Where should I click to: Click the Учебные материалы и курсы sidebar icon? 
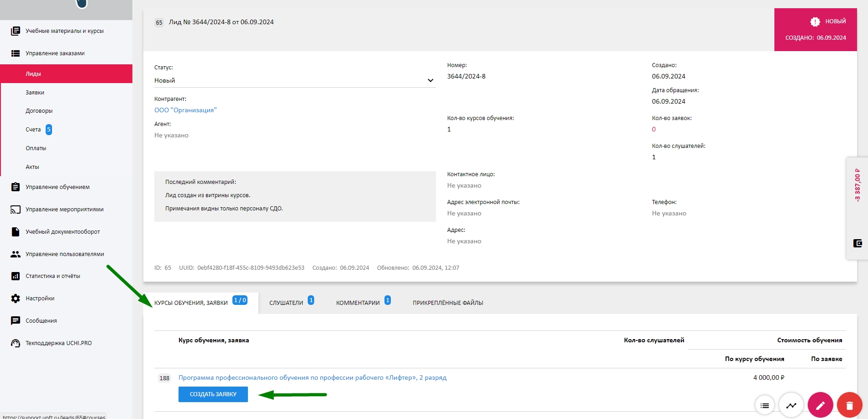[16, 31]
